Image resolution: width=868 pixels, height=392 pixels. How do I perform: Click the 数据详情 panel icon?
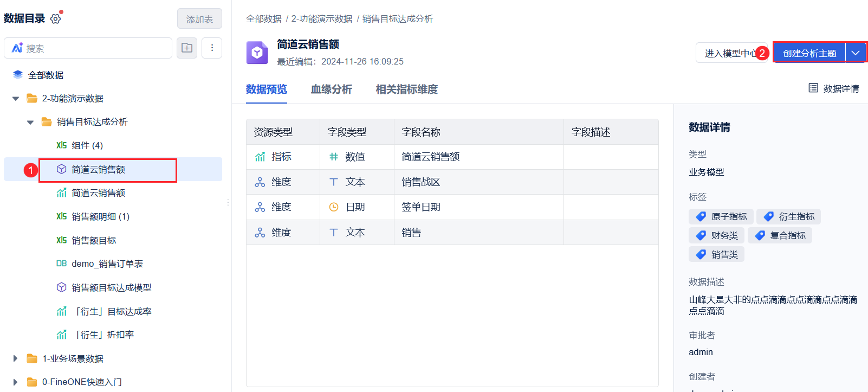click(813, 88)
